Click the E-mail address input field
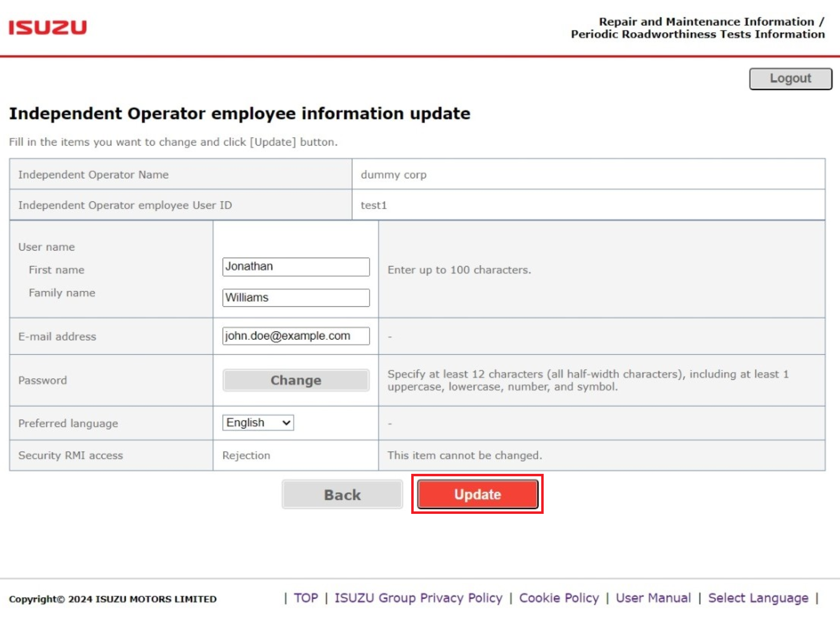This screenshot has height=622, width=840. pyautogui.click(x=296, y=336)
